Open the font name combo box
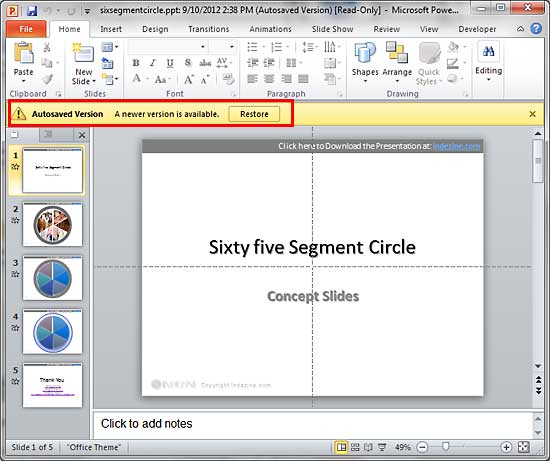This screenshot has width=550, height=461. click(168, 47)
